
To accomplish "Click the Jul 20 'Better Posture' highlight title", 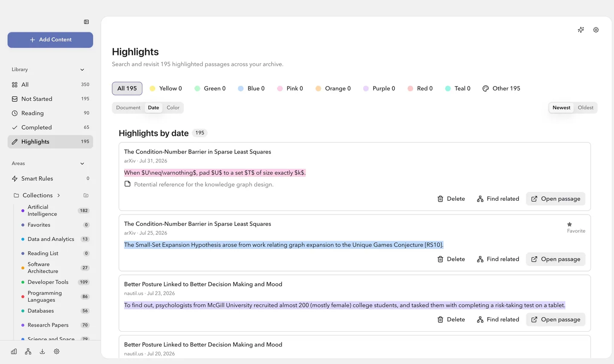I will (203, 345).
